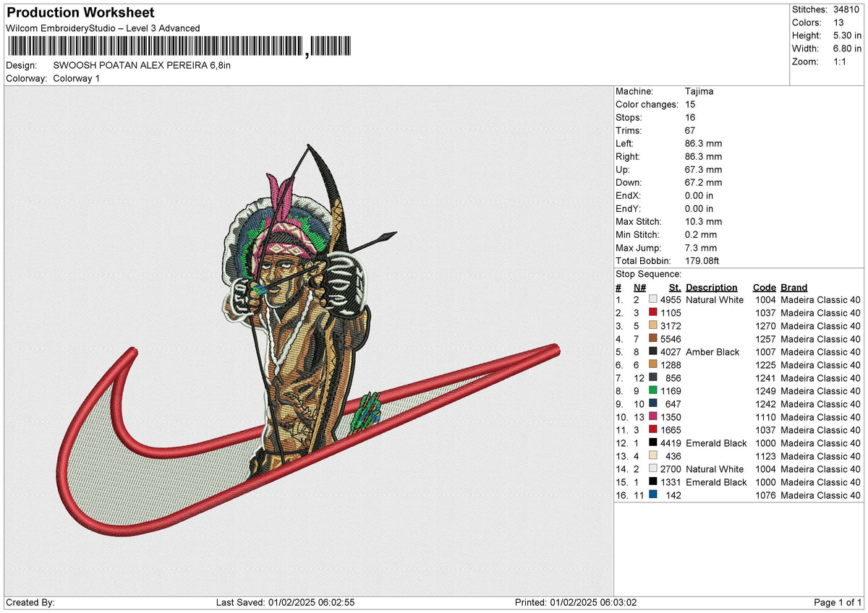Click the Description column header
Viewport: 868px width, 613px height.
coord(712,287)
